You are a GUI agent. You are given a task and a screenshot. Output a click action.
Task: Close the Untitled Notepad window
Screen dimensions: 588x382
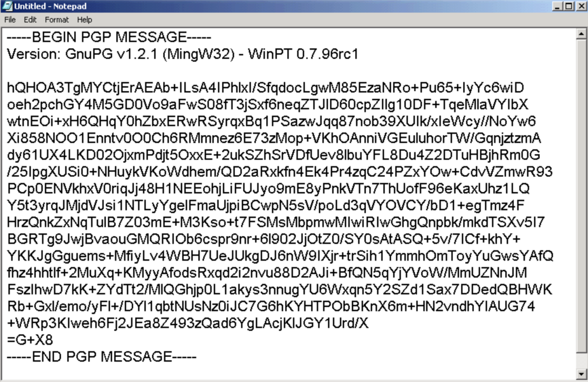(x=581, y=6)
